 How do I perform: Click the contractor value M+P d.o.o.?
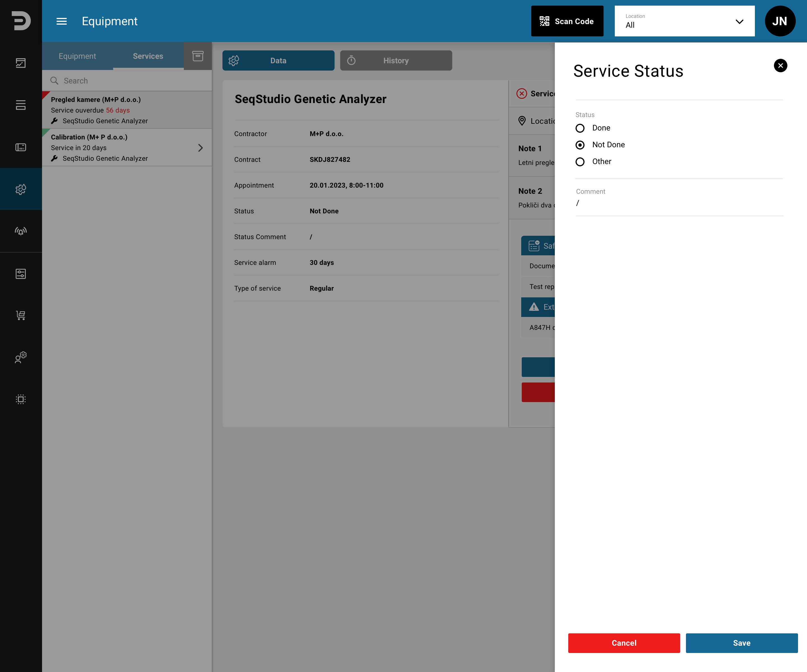tap(326, 134)
